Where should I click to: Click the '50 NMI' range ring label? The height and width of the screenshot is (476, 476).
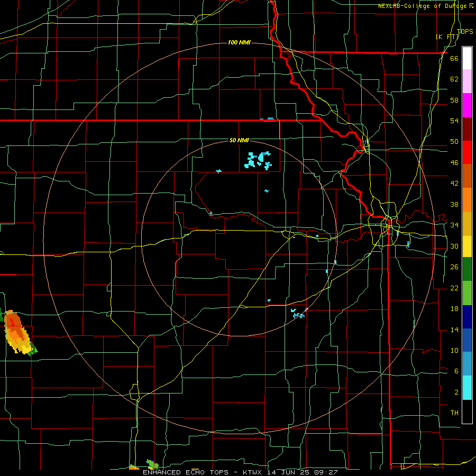click(x=239, y=140)
